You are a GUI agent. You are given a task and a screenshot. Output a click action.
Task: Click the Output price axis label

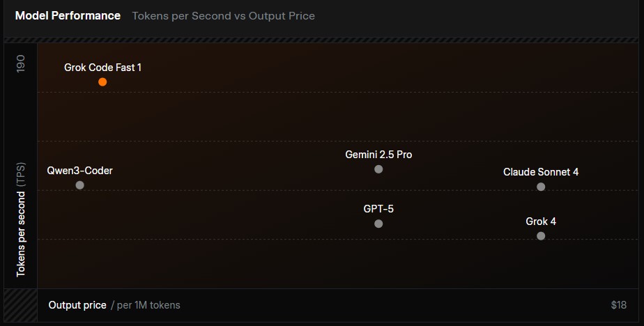(x=77, y=305)
